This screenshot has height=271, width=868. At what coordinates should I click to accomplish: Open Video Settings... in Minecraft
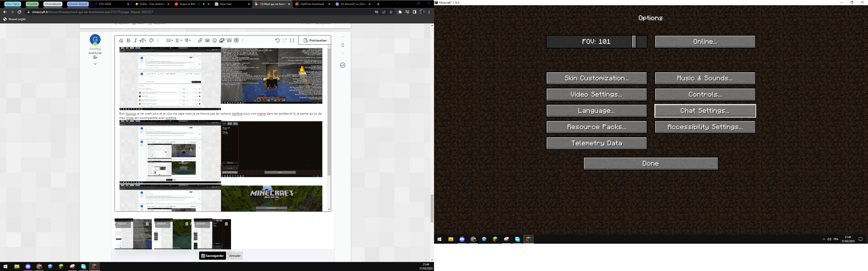pos(597,95)
